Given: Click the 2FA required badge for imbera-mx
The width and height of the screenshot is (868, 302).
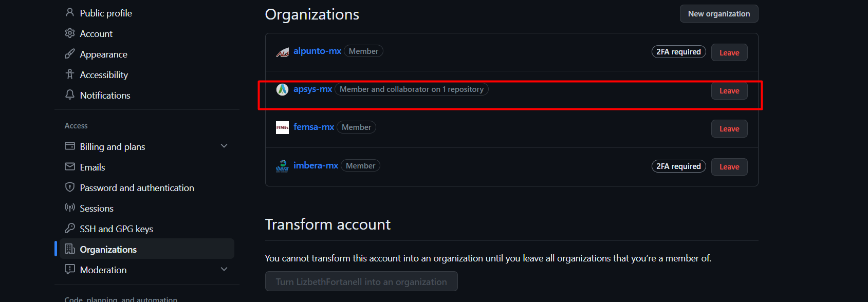Looking at the screenshot, I should coord(678,166).
